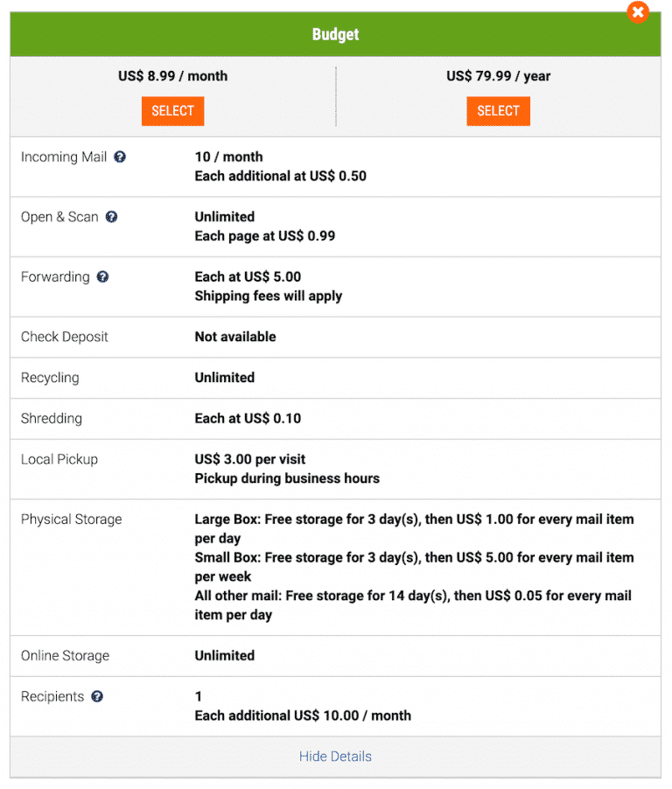This screenshot has width=672, height=789.
Task: Click the green Budget header
Action: (335, 35)
